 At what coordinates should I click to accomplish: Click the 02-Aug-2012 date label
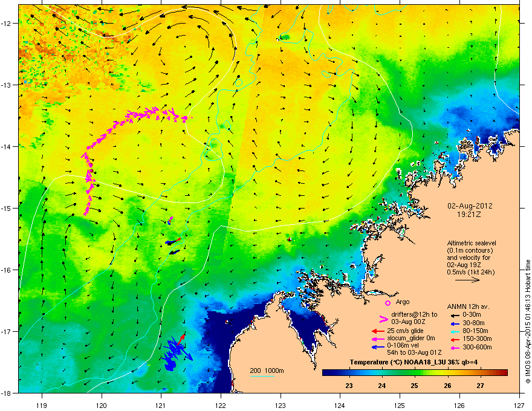[x=470, y=206]
